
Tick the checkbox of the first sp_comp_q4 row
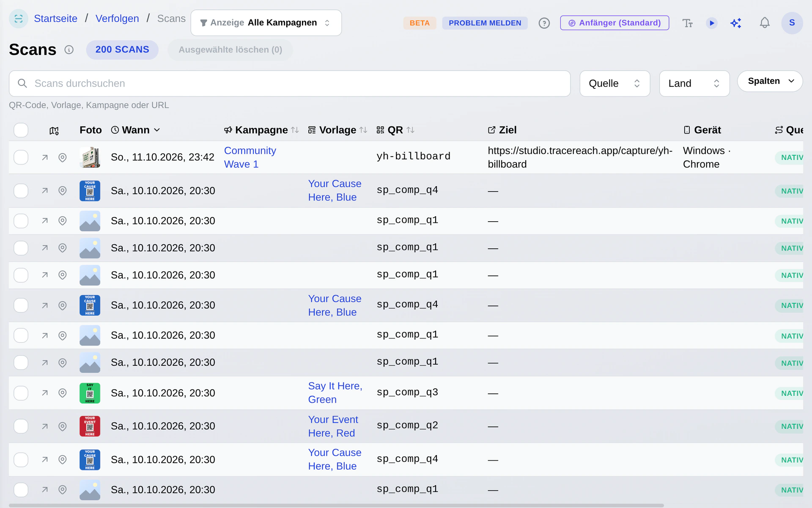coord(21,191)
